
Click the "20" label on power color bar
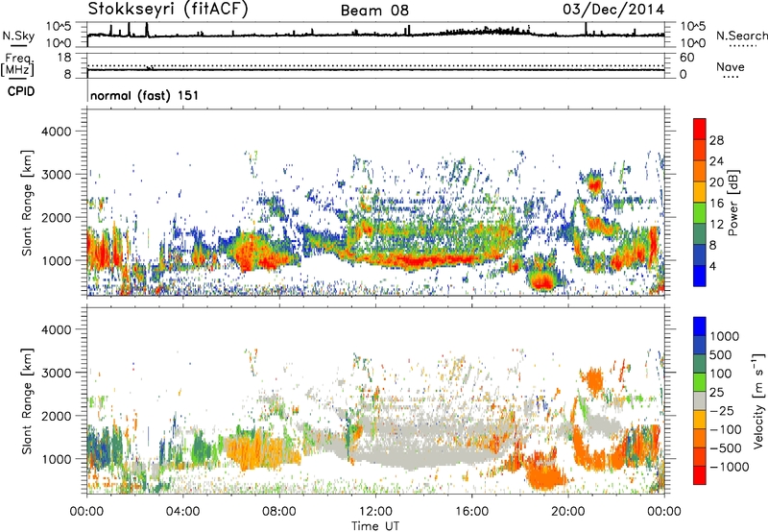tap(716, 182)
